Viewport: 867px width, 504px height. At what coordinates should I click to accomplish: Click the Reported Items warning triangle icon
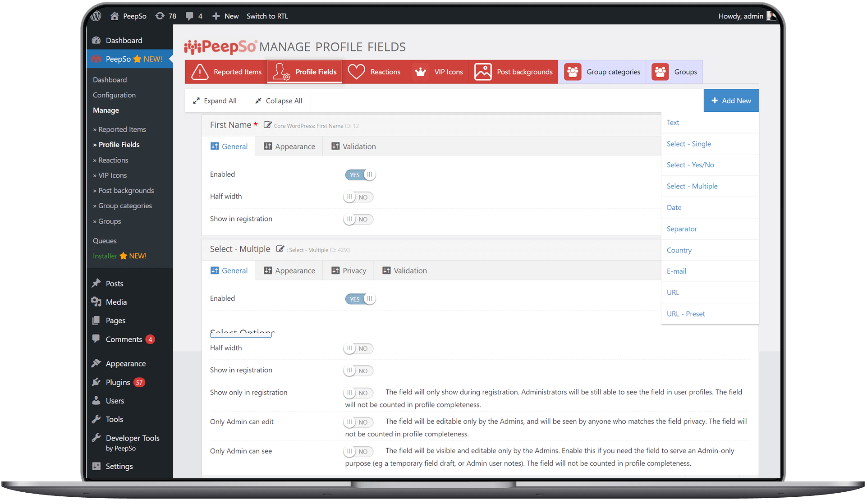200,72
